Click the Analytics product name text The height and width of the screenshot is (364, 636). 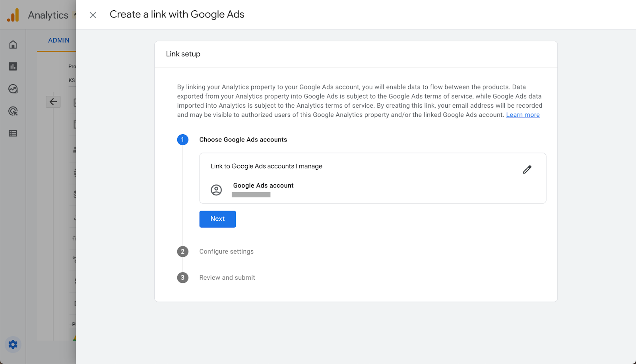coord(48,15)
